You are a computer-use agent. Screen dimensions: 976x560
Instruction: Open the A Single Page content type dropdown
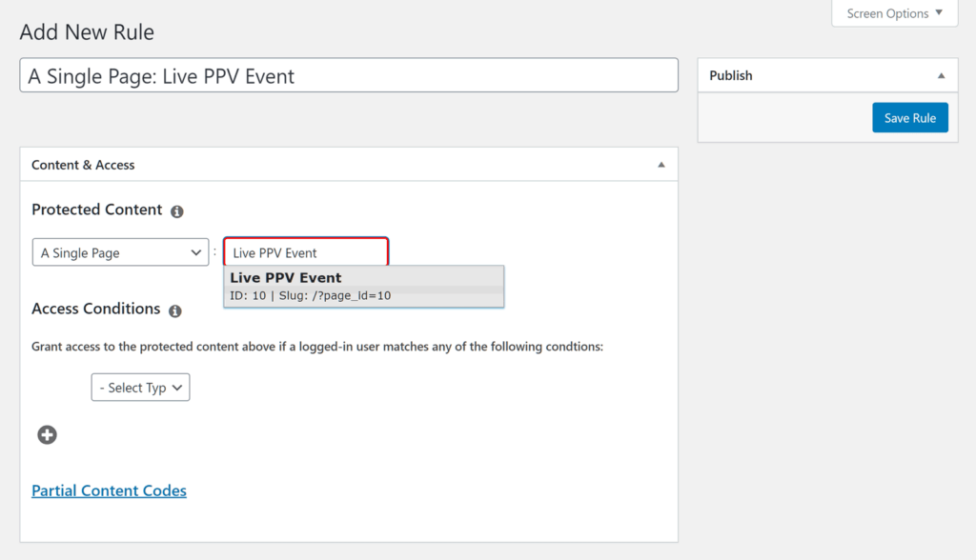120,251
